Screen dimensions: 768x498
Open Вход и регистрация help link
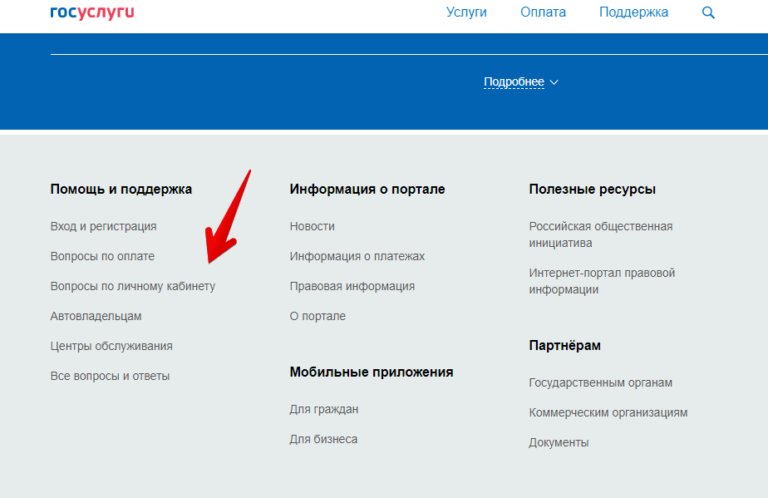tap(103, 227)
